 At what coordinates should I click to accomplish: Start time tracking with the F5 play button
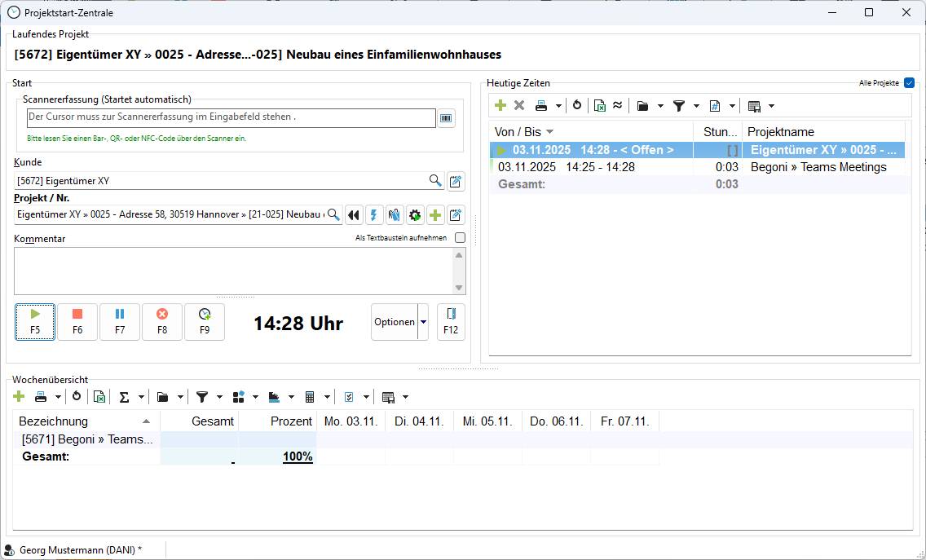[35, 321]
